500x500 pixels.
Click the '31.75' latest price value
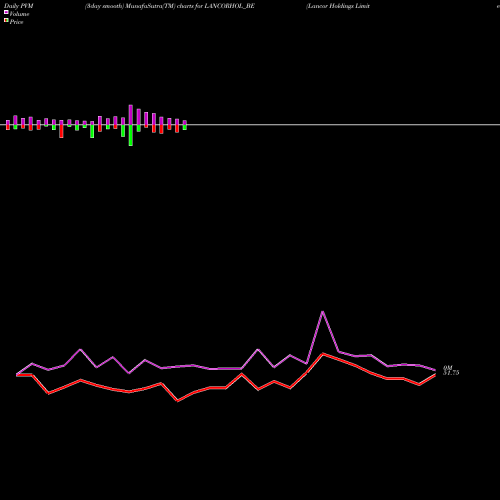coord(451,373)
